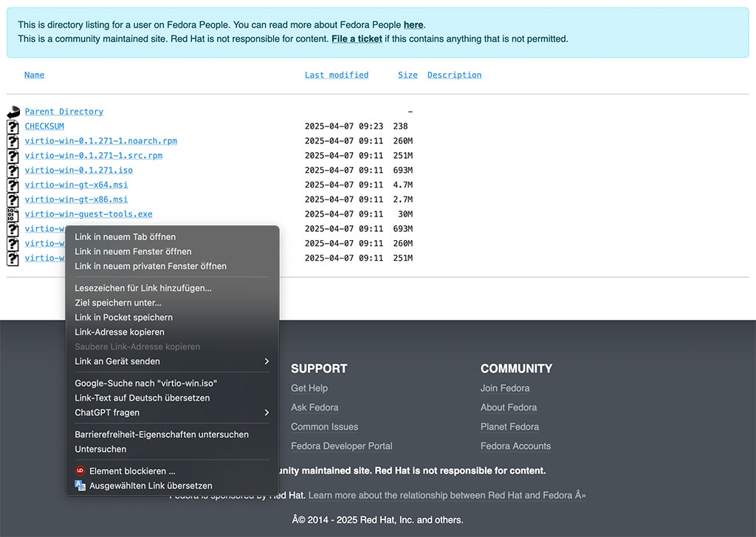Click the binary icon beside virtio-win-guest-tools.exe

coord(13,214)
